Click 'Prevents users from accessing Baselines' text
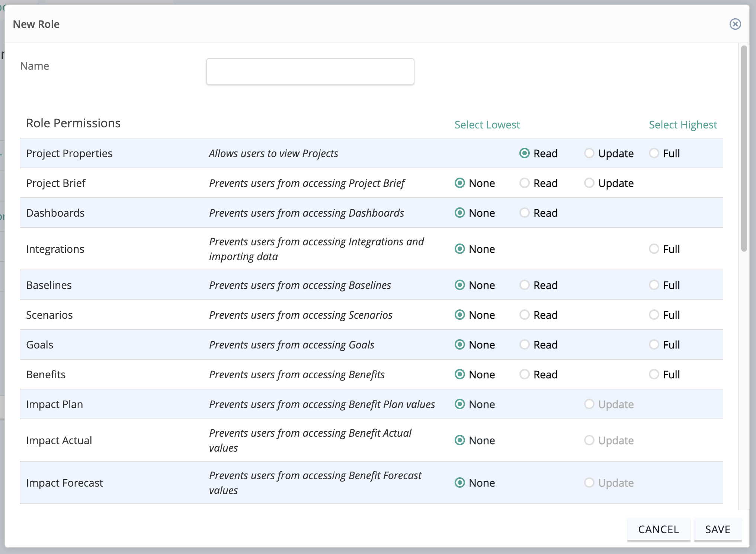The image size is (756, 554). pyautogui.click(x=300, y=285)
